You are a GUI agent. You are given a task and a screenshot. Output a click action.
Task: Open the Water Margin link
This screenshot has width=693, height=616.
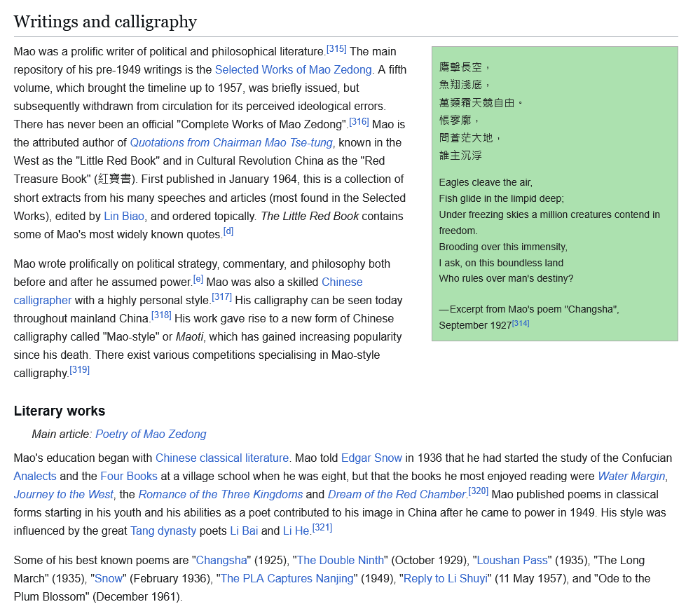pyautogui.click(x=631, y=477)
